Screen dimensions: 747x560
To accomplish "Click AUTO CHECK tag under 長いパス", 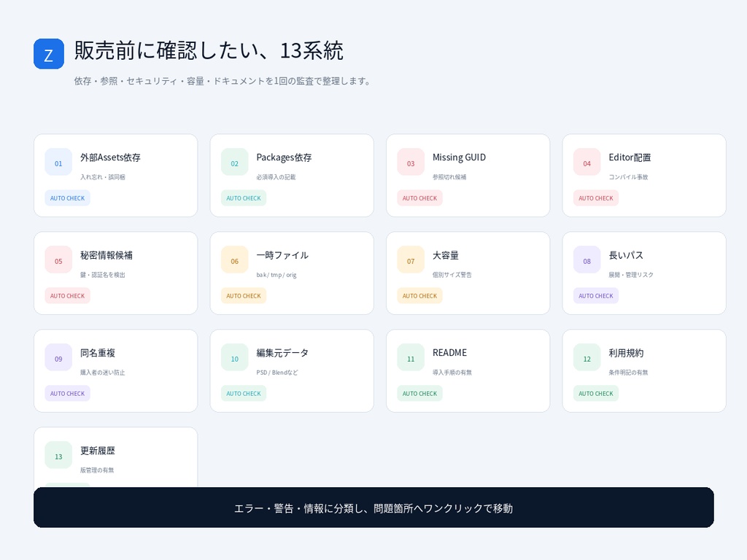I will click(596, 296).
